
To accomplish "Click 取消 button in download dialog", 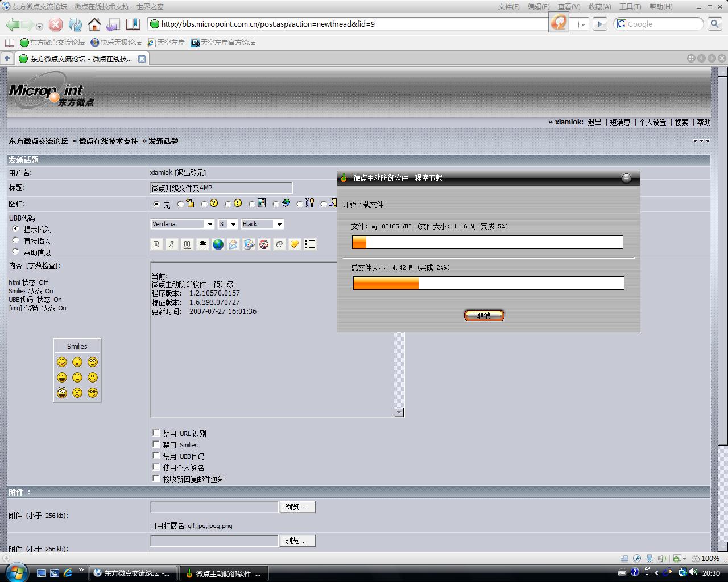I will (x=484, y=315).
